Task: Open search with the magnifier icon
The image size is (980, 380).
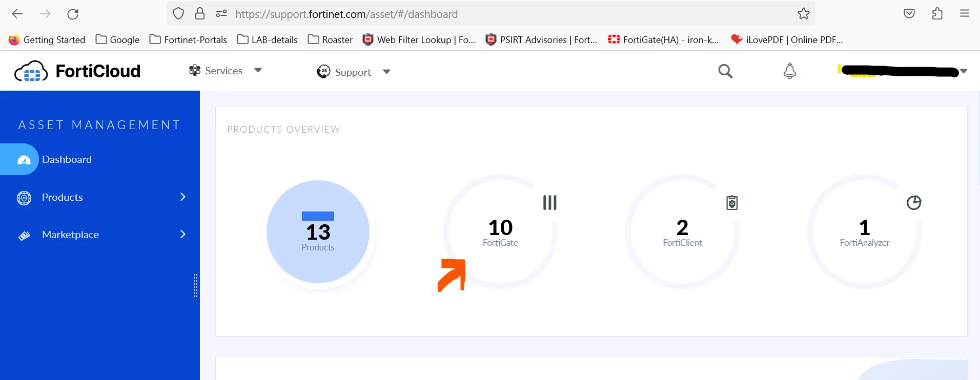Action: (x=725, y=71)
